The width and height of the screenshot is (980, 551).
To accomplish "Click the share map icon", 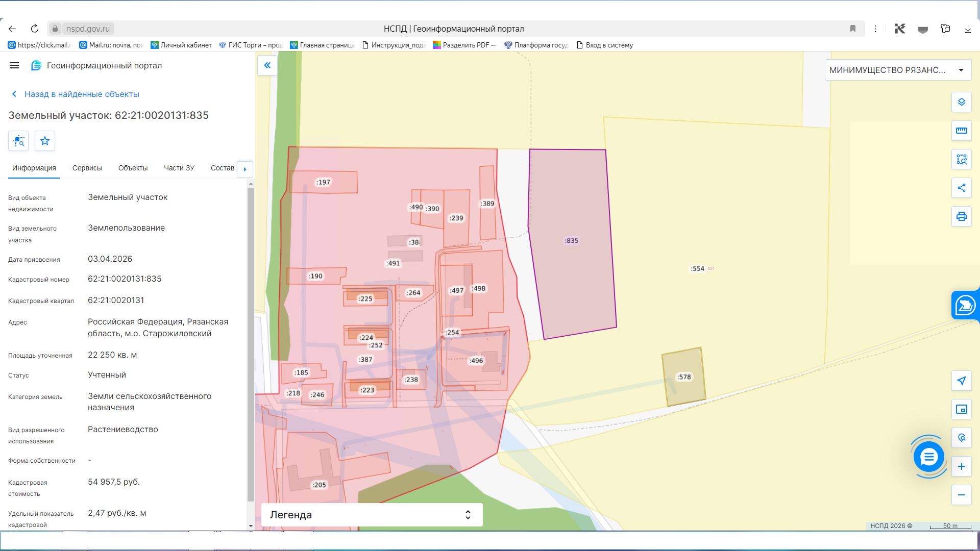I will tap(962, 188).
